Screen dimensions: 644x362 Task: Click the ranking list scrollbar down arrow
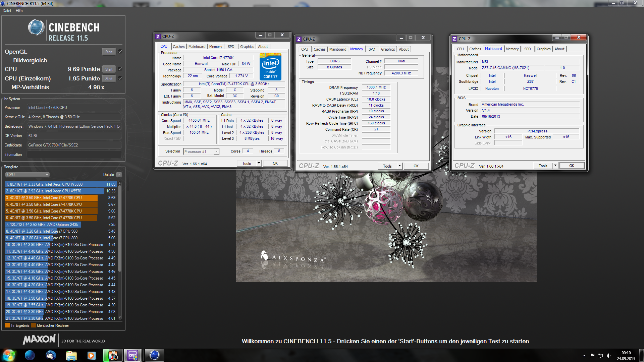(120, 318)
